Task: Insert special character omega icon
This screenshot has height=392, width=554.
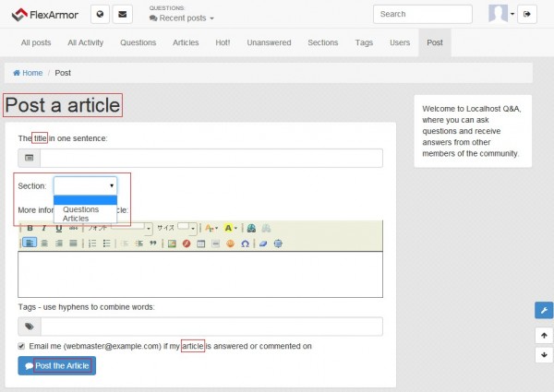Action: [245, 244]
